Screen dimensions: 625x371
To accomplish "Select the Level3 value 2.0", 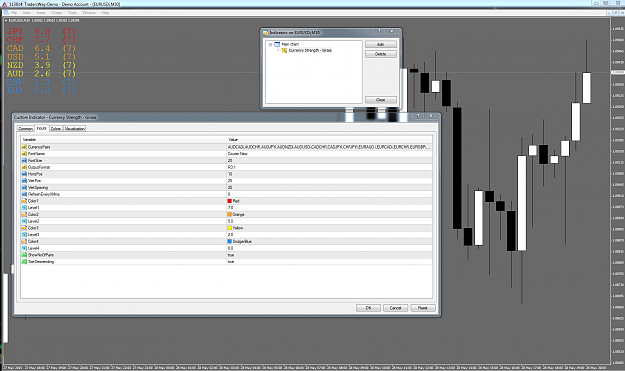I will [x=329, y=235].
